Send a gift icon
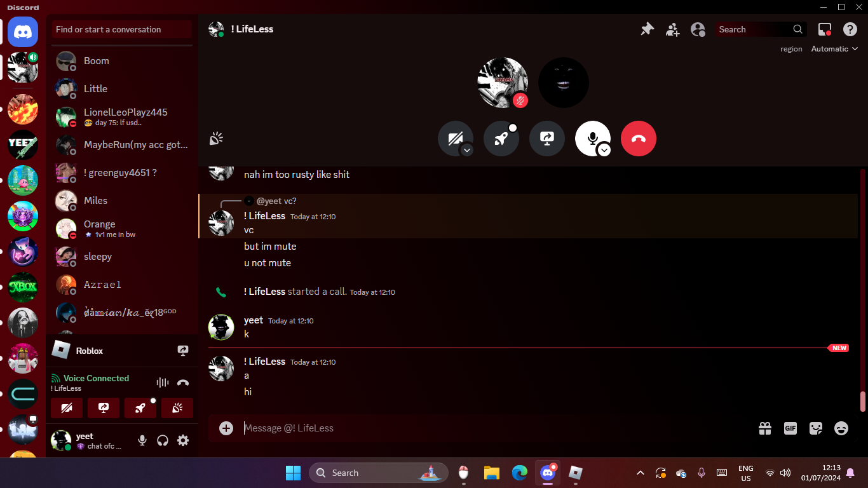This screenshot has height=488, width=868. click(765, 428)
